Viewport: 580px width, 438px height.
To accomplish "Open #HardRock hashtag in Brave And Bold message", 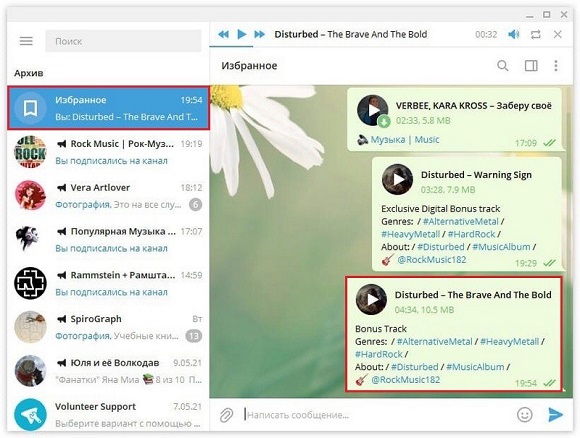I will click(379, 354).
